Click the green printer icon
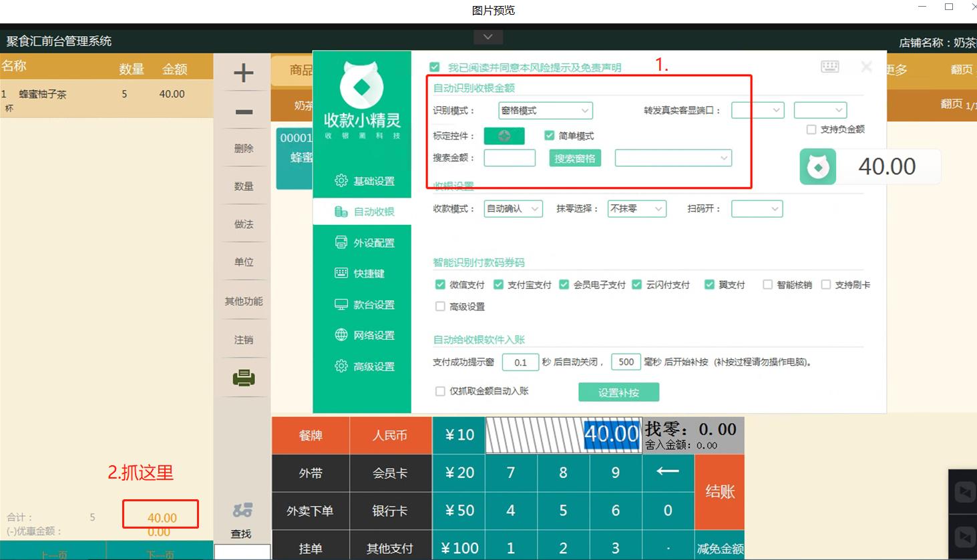The height and width of the screenshot is (560, 977). [x=244, y=378]
